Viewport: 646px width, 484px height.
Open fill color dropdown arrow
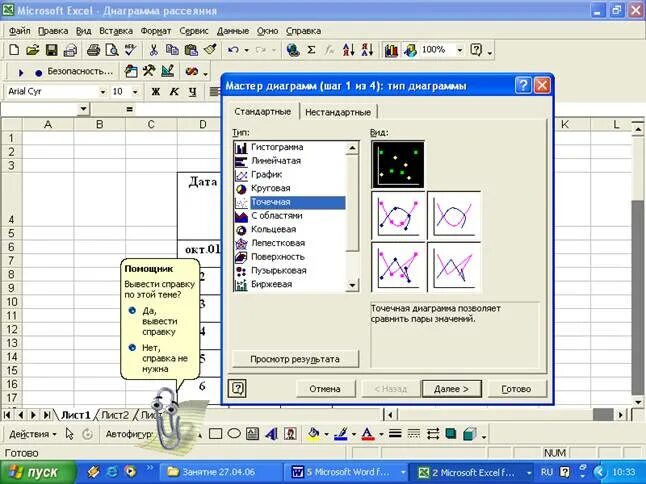[326, 434]
